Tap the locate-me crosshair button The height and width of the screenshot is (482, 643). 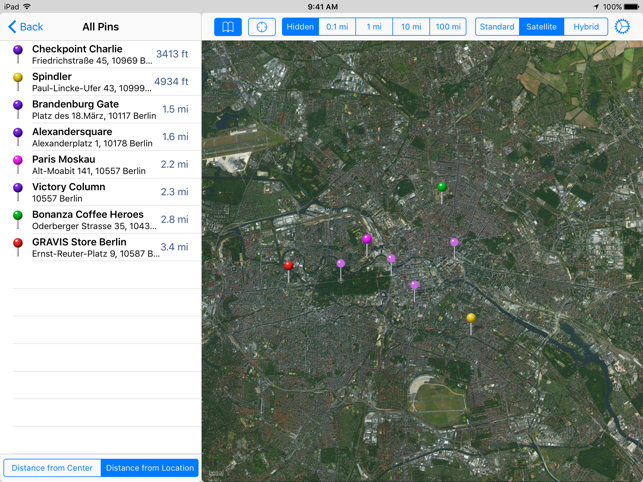[262, 27]
